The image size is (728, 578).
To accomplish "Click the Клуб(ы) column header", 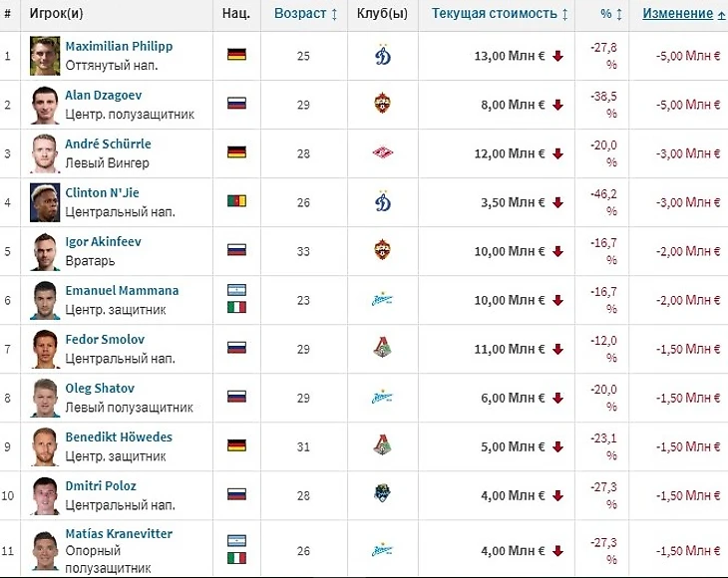I will point(382,14).
